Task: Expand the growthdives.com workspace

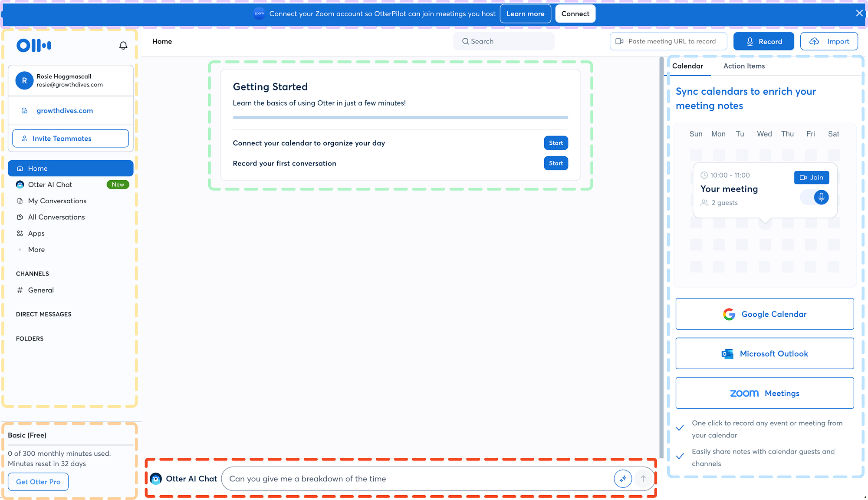Action: (x=65, y=111)
